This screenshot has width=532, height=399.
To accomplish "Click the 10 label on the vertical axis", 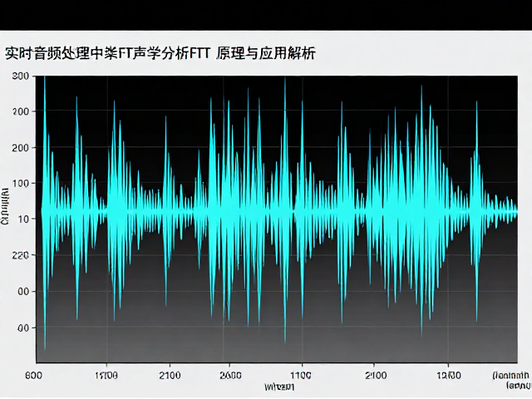I will (22, 219).
